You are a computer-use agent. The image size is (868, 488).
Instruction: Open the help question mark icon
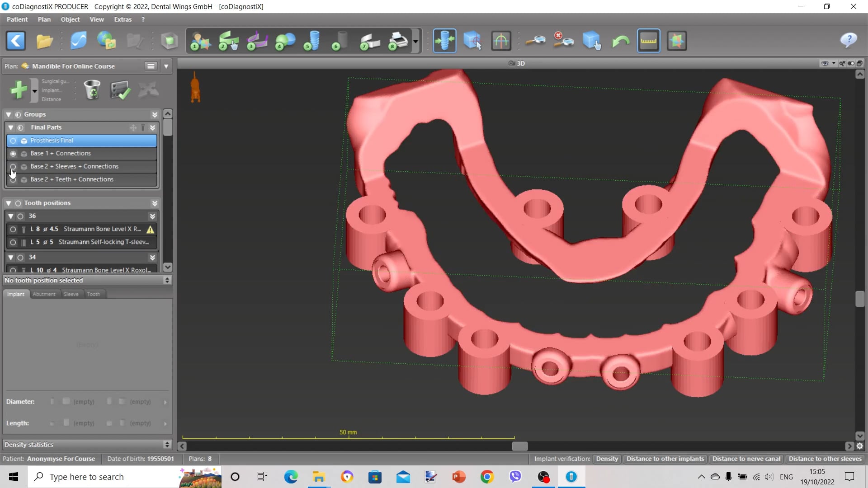(x=848, y=40)
